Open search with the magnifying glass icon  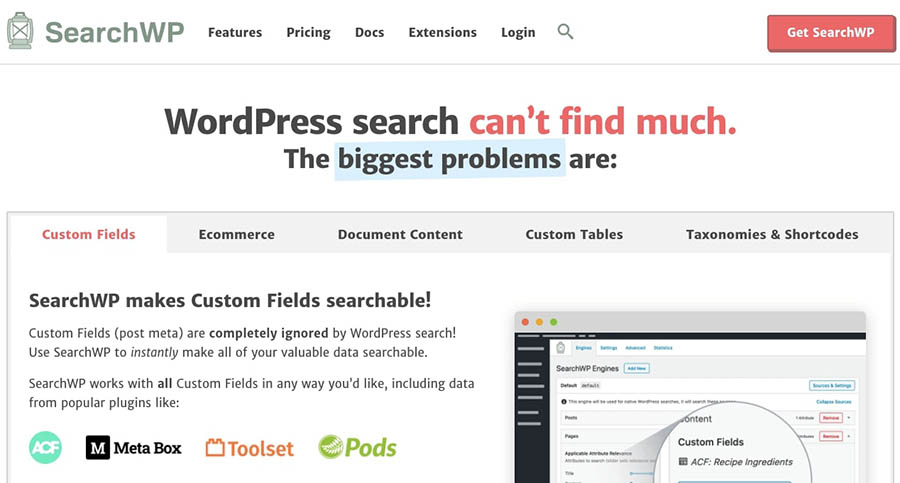[565, 32]
